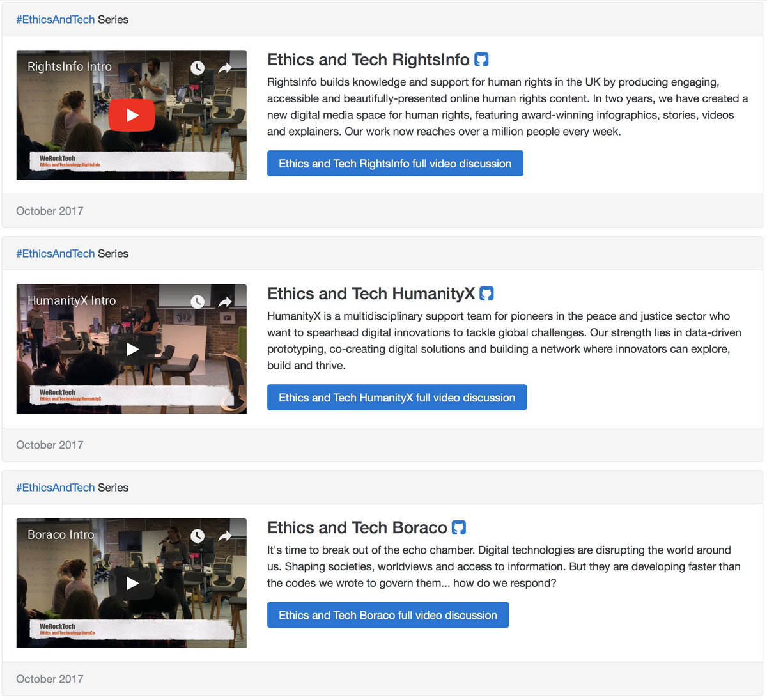Viewport: 767px width, 700px height.
Task: Share the HumanityX Intro video via arrow icon
Action: coord(225,302)
